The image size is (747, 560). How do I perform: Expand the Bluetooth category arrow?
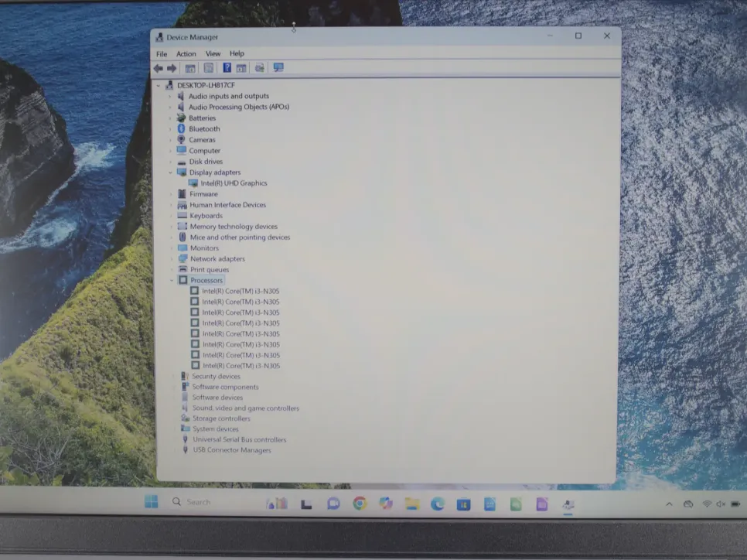click(170, 129)
